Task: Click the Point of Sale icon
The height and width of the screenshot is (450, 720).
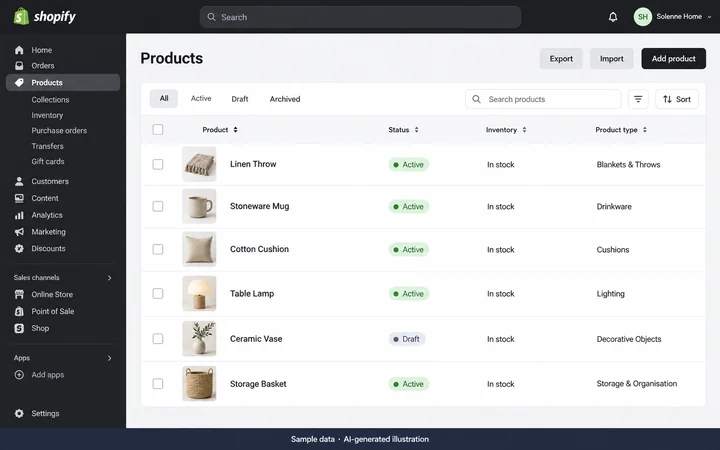Action: 19,311
